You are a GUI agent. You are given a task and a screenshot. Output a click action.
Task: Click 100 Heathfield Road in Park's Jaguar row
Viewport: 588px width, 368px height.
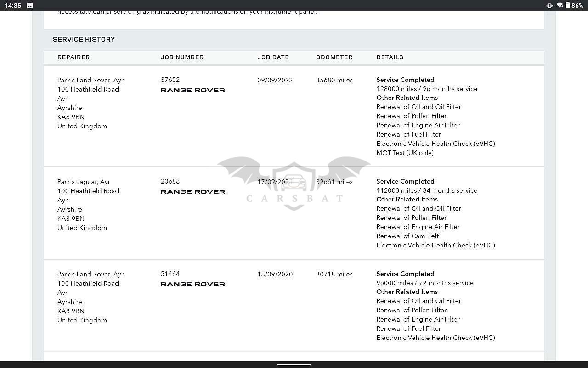pos(88,191)
